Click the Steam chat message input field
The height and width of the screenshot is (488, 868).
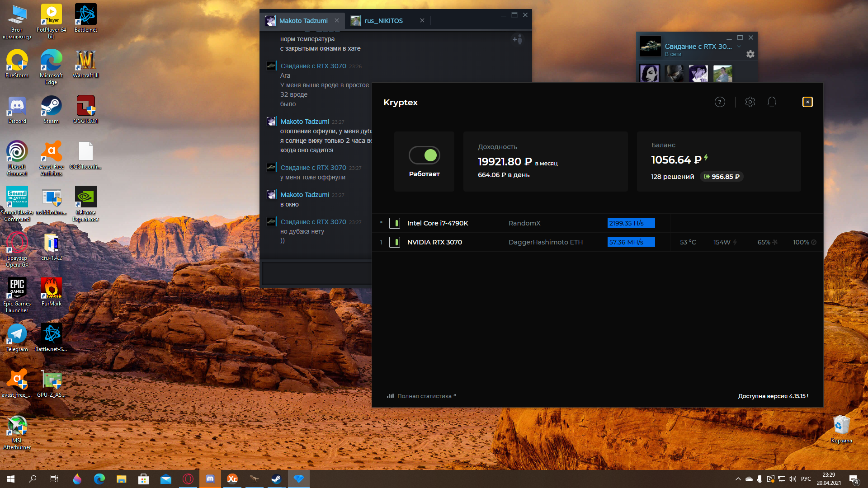pyautogui.click(x=316, y=273)
